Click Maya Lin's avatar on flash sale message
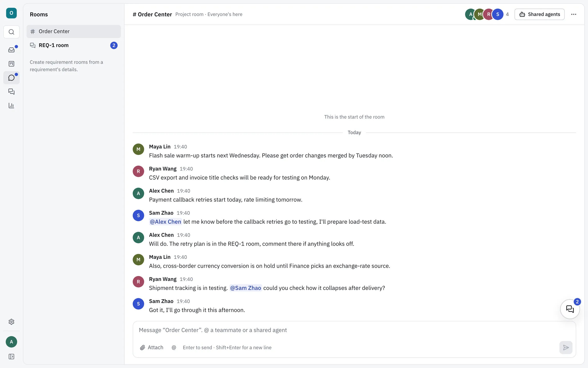 pos(138,149)
